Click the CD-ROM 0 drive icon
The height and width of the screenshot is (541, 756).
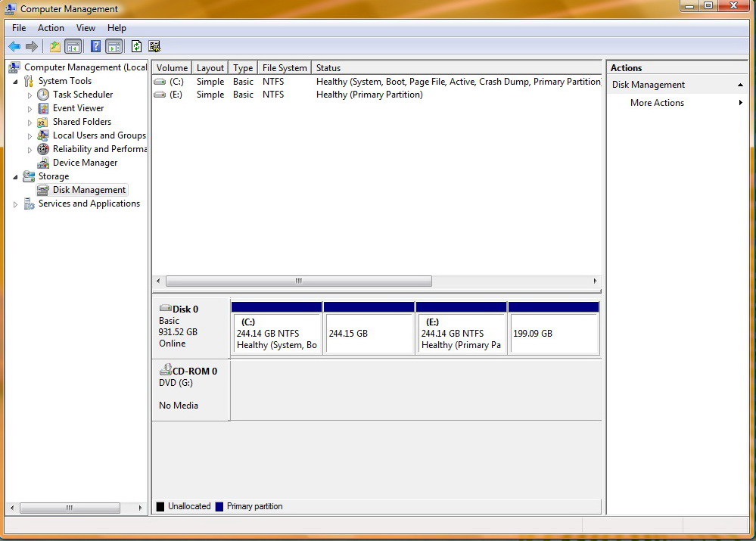click(x=166, y=370)
